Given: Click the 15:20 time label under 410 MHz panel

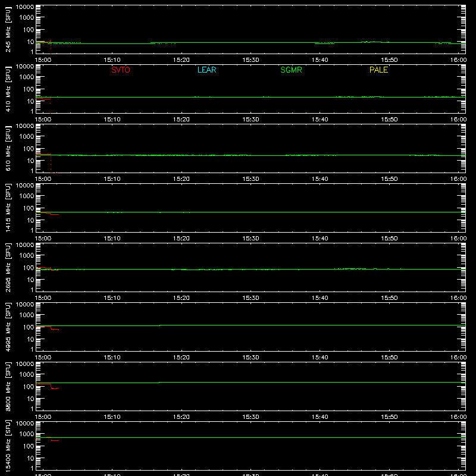Looking at the screenshot, I should (181, 120).
